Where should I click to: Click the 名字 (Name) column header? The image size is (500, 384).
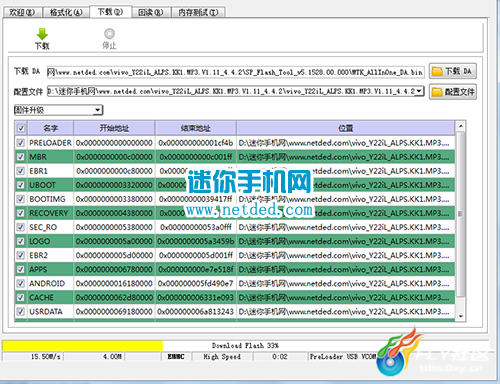[x=50, y=128]
